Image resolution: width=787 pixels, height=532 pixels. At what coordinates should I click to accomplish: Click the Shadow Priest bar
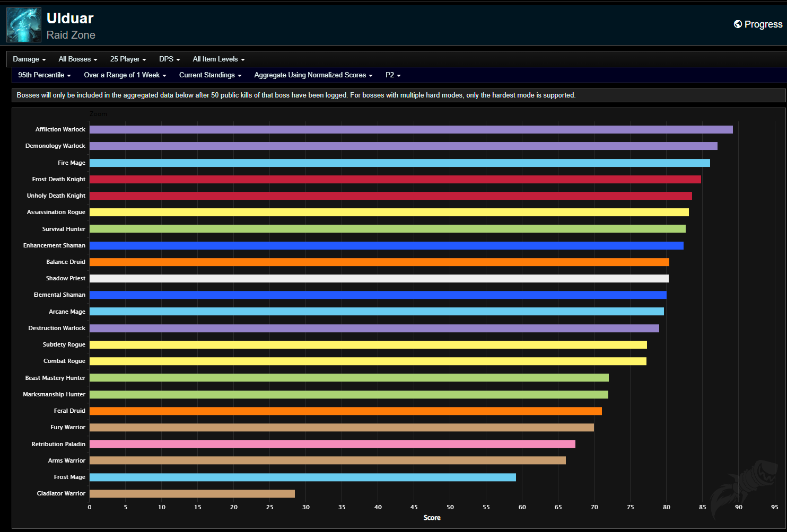(379, 279)
